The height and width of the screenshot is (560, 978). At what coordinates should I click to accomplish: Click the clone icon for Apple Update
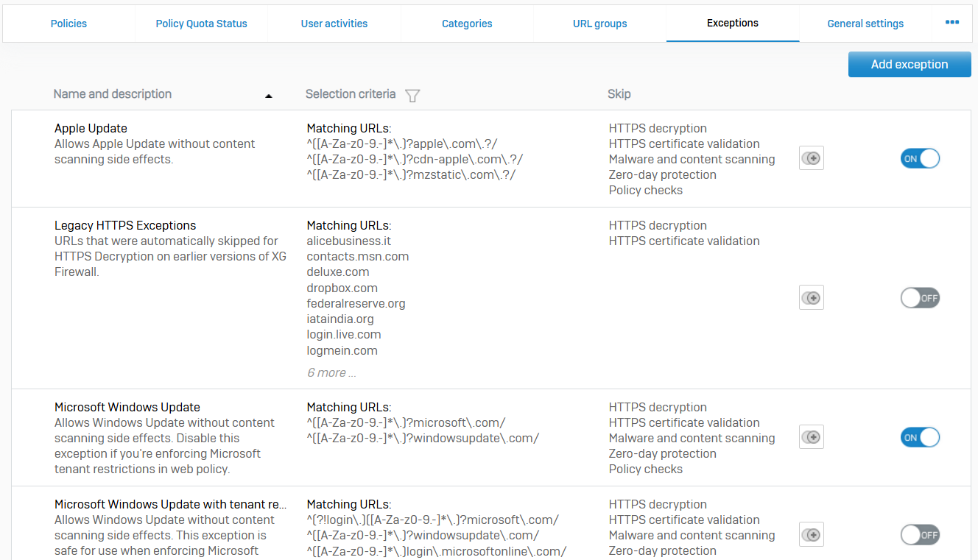[x=811, y=158]
